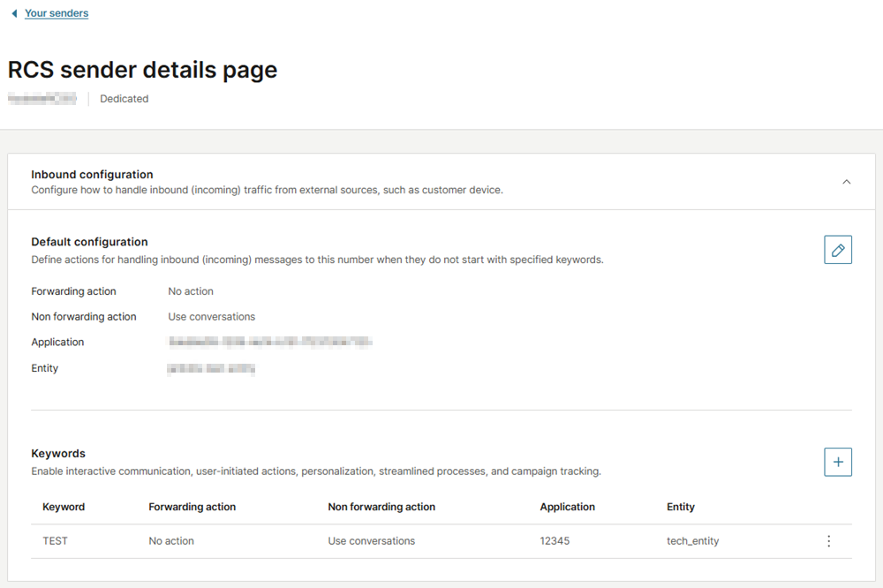Click the No action value for keyword TEST

171,540
